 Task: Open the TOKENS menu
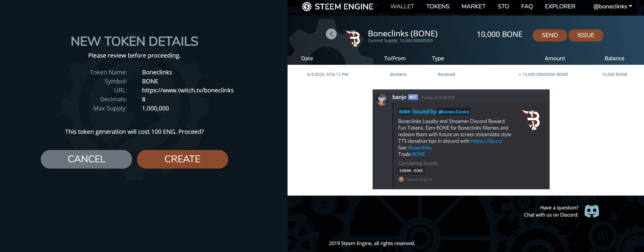click(x=438, y=6)
